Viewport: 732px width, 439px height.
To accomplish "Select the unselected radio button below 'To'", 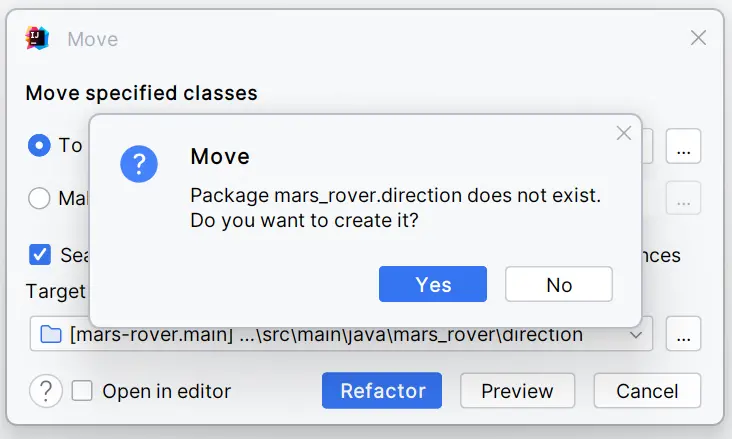I will (40, 198).
